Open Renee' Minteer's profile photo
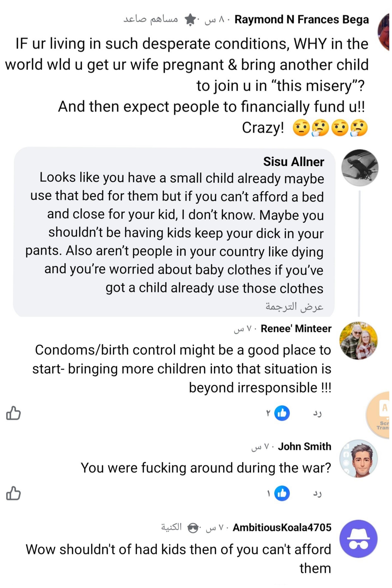392x588 pixels. point(358,340)
